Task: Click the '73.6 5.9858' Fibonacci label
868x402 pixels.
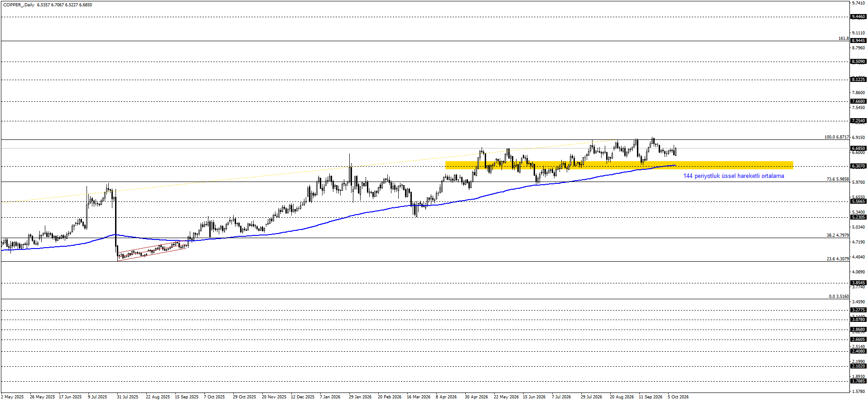Action: 838,179
